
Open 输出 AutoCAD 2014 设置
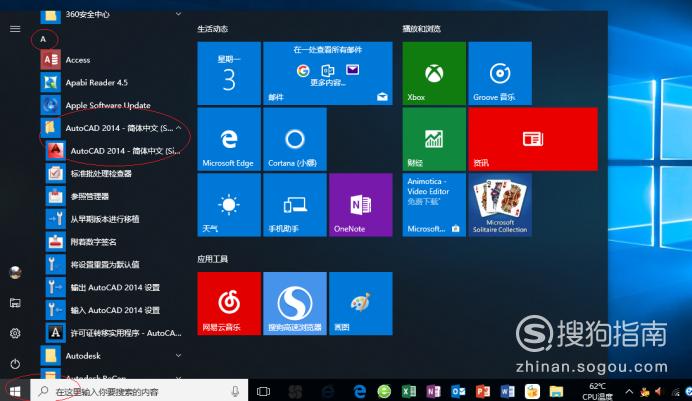click(x=115, y=287)
